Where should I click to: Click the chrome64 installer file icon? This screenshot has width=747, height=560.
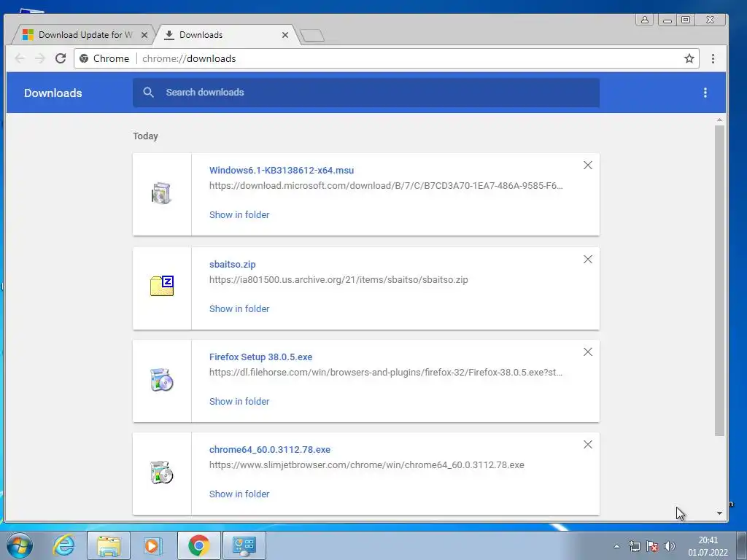tap(161, 472)
